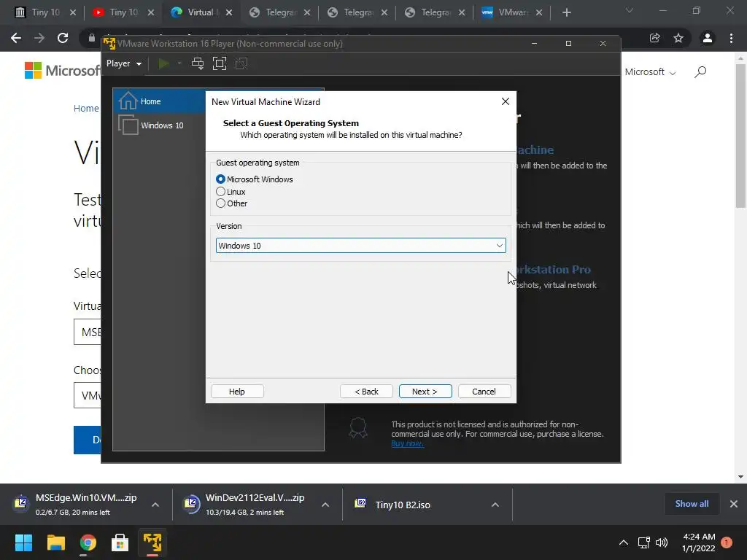Reload the current page
Screen dimensions: 747x560
click(63, 38)
